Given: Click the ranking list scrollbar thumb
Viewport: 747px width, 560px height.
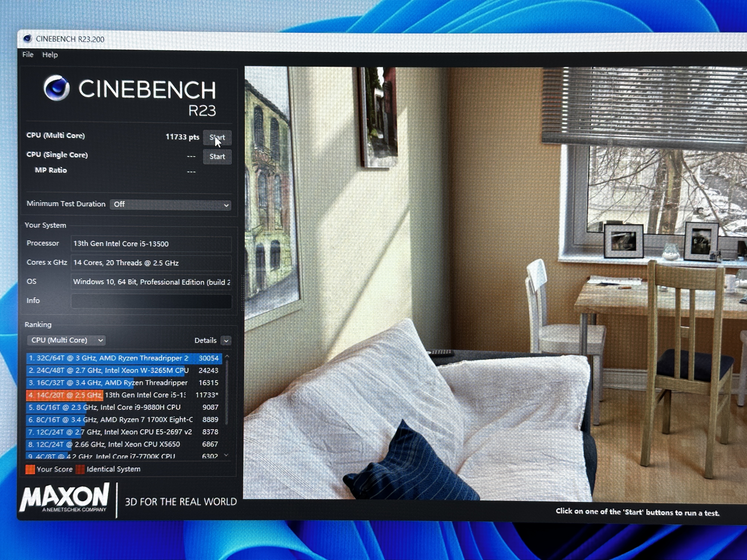Looking at the screenshot, I should coord(227,392).
